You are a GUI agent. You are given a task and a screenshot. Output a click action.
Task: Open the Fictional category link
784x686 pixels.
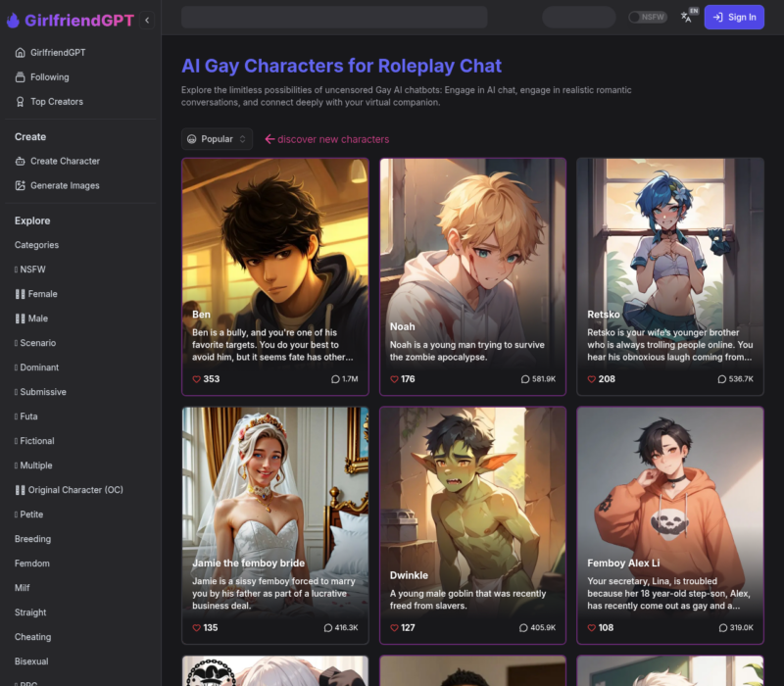click(x=37, y=441)
